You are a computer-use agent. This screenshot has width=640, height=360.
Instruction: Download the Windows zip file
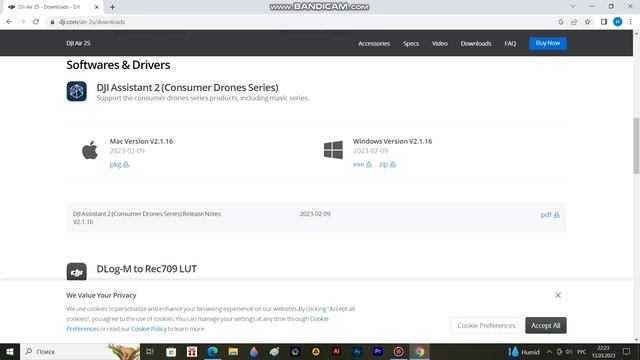point(387,164)
